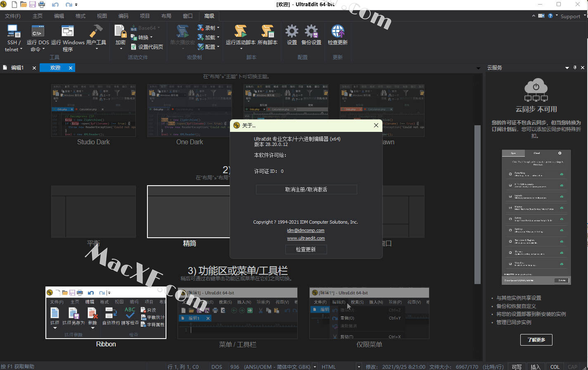Switch to the 布局 ribbon tab
The width and height of the screenshot is (588, 370).
(166, 16)
